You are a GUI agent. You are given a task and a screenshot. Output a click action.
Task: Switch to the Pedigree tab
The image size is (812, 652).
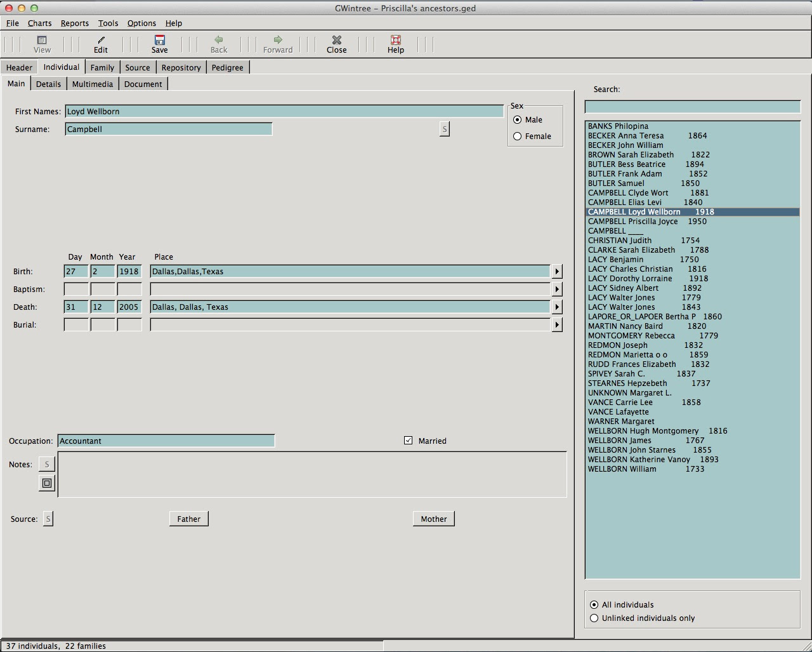click(x=227, y=67)
